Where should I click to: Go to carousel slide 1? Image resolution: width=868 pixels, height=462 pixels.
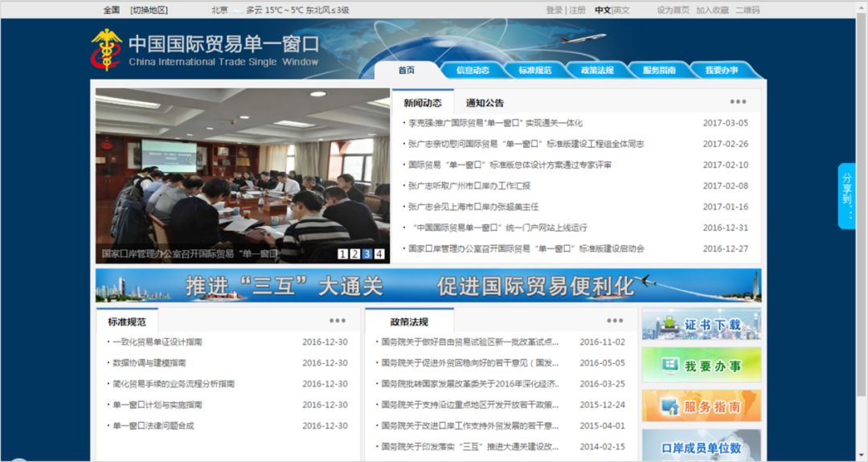pos(342,254)
